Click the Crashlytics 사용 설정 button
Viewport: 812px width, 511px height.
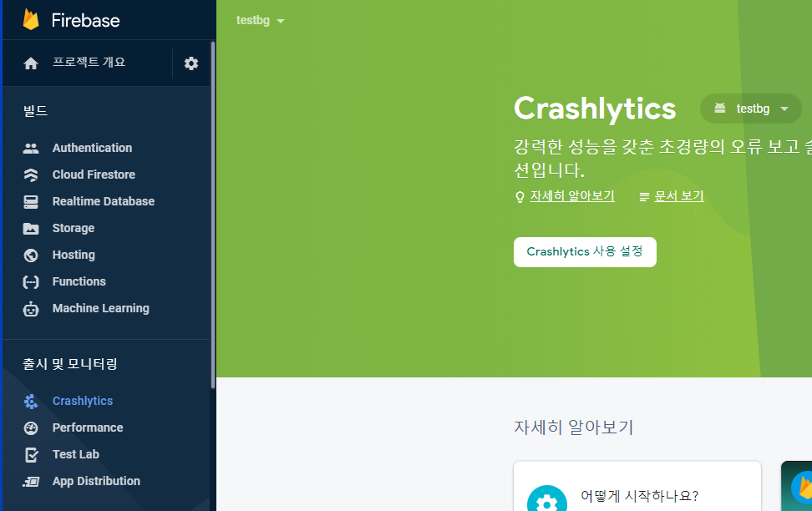(x=585, y=252)
